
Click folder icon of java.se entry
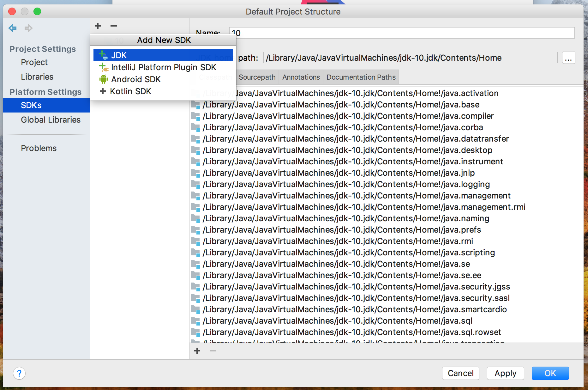pos(195,264)
